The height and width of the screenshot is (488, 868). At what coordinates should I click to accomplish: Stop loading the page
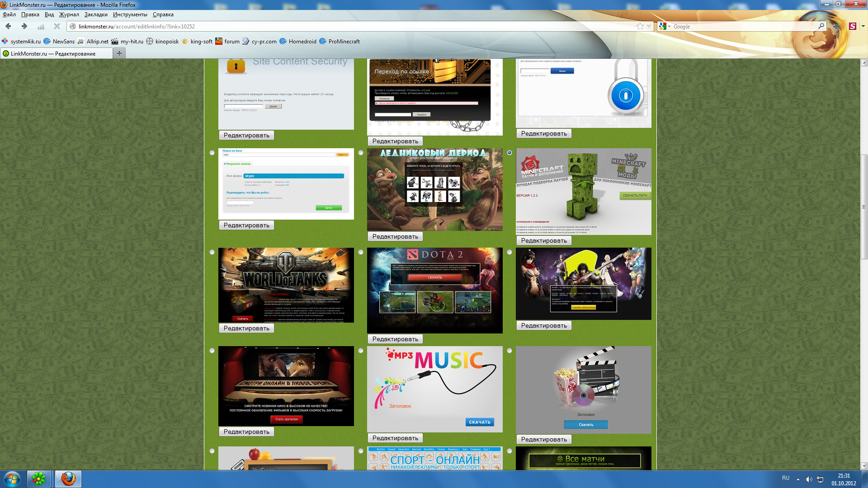[57, 26]
